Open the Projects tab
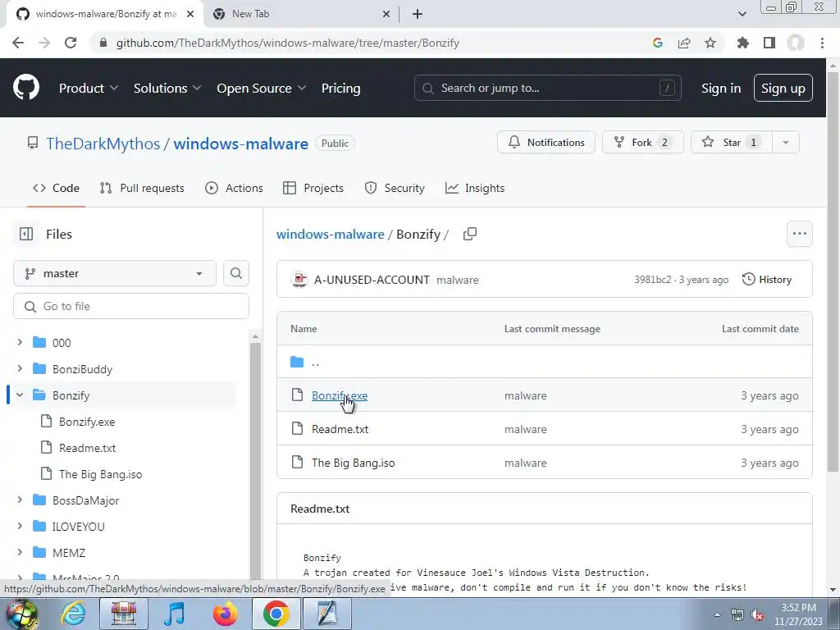This screenshot has width=840, height=630. [313, 188]
